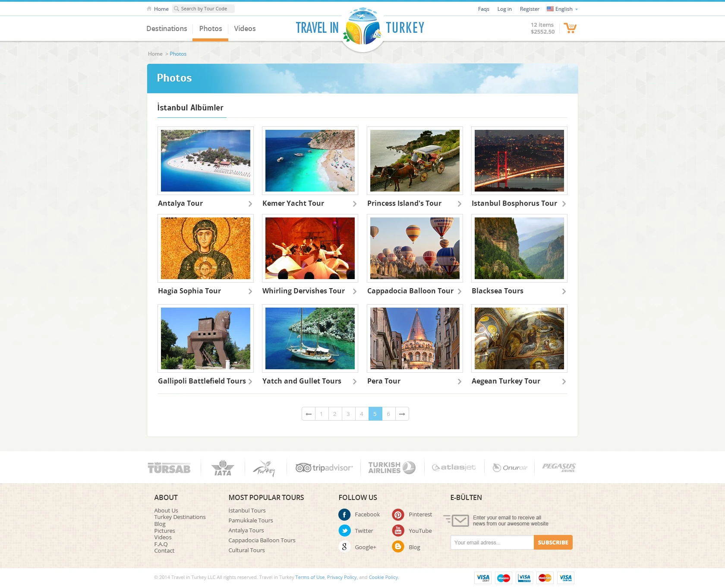This screenshot has width=725, height=588.
Task: Click the search magnifier icon
Action: [176, 9]
